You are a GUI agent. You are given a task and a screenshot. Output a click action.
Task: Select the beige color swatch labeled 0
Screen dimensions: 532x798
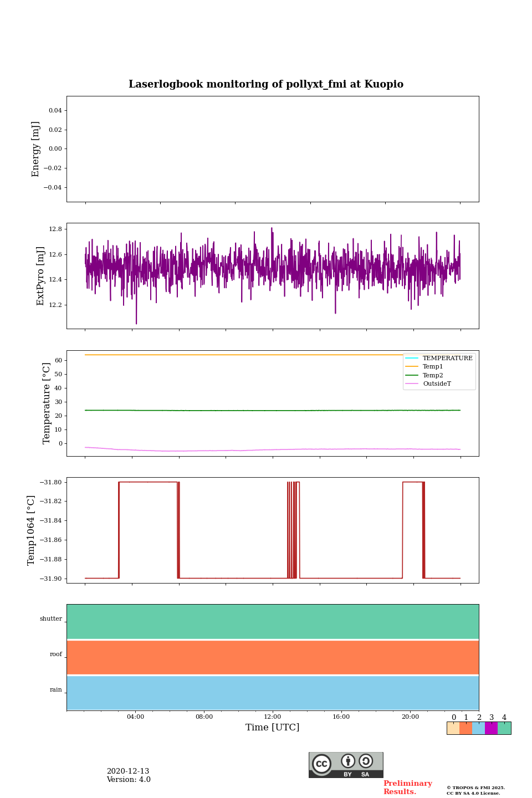453,728
